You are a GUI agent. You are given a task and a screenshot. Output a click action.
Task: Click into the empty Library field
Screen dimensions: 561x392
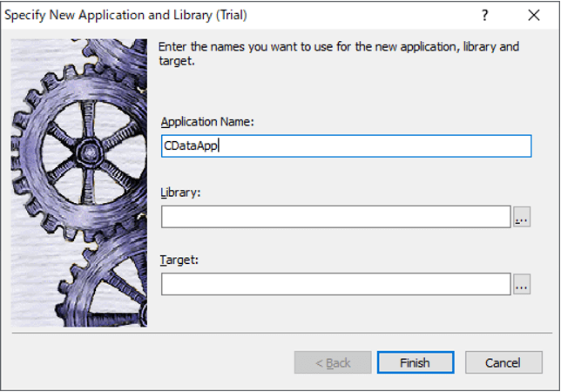tap(335, 217)
